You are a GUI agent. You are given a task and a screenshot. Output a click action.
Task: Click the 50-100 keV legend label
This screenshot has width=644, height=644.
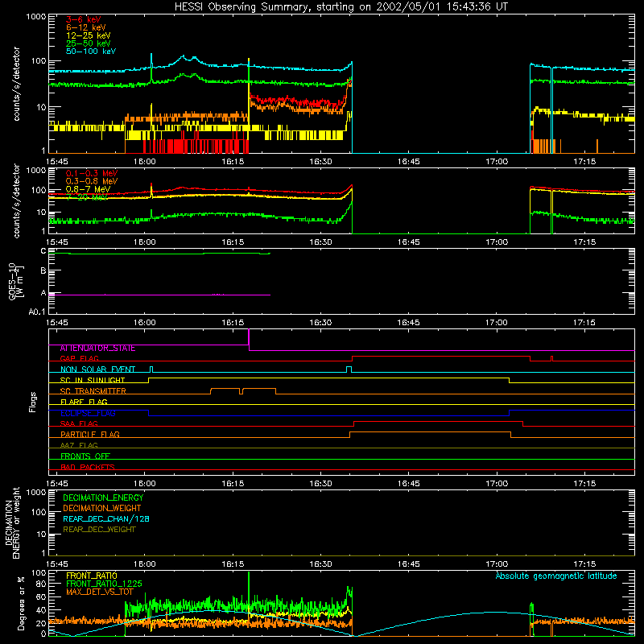pyautogui.click(x=91, y=52)
